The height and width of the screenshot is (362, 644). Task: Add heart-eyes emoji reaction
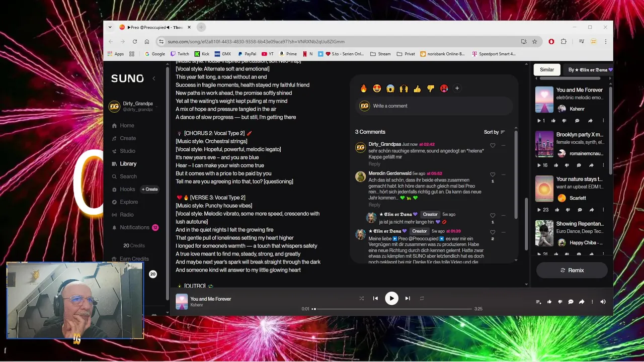click(x=377, y=88)
